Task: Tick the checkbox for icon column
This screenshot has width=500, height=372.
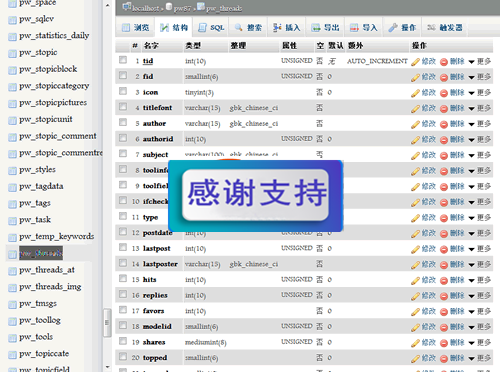Action: tap(123, 91)
